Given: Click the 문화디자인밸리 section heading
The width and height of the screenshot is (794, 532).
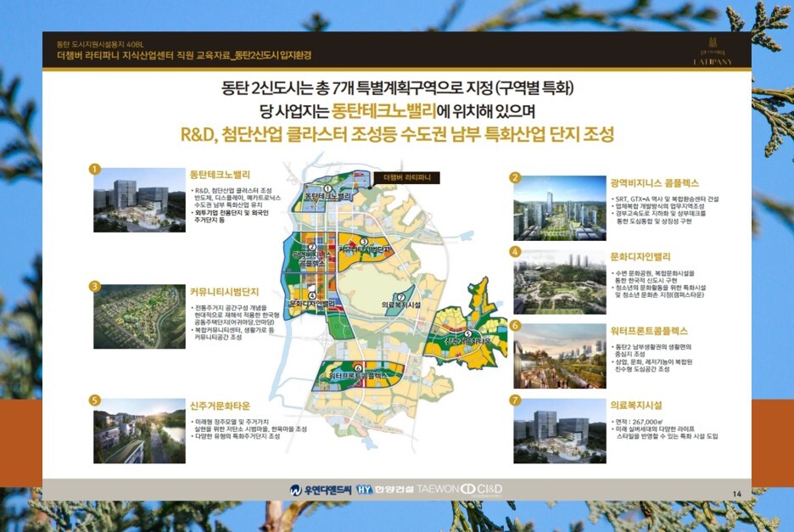Looking at the screenshot, I should tap(640, 257).
